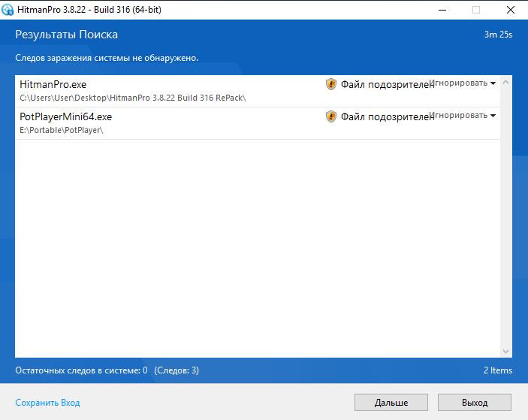Open the Сохранить Вход link
This screenshot has width=528, height=420.
pyautogui.click(x=47, y=403)
